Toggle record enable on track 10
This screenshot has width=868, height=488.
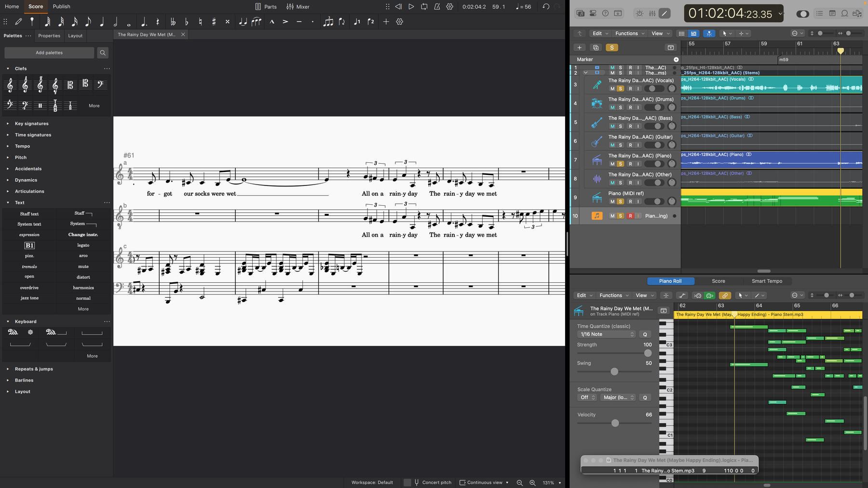[630, 216]
